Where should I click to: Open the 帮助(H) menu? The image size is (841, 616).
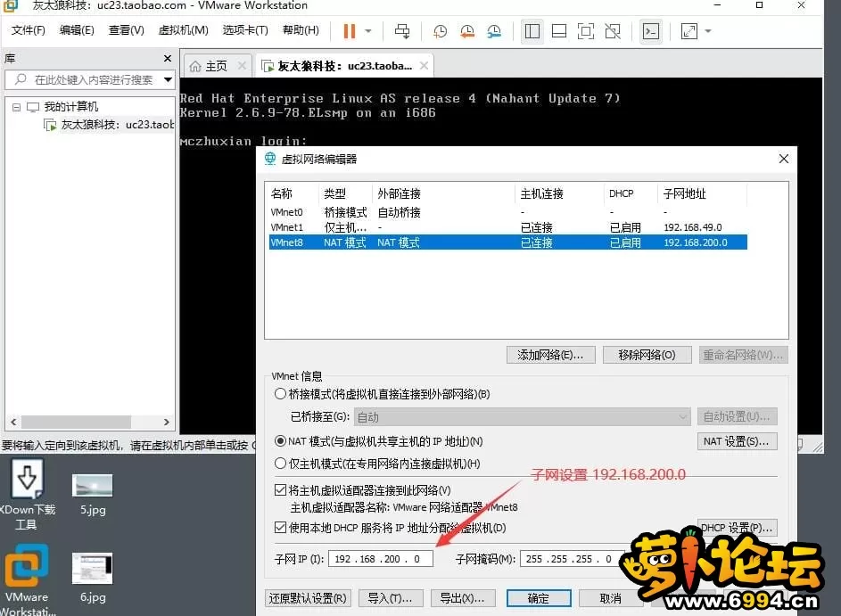[301, 30]
